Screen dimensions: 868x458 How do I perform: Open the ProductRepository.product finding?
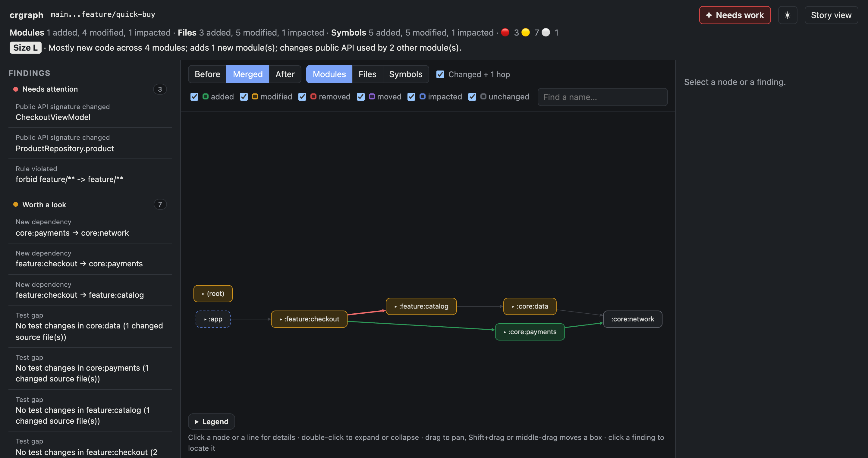(x=90, y=143)
